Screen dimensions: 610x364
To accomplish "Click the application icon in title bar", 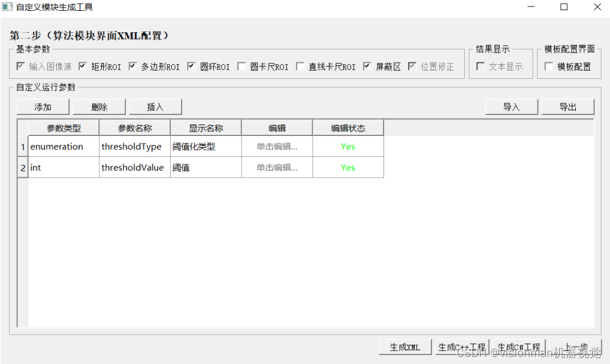I will tap(8, 7).
